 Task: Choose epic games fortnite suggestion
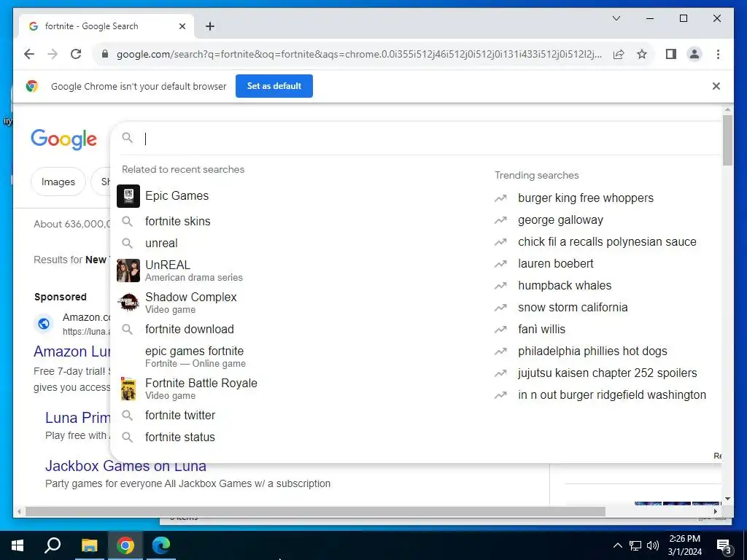coord(194,356)
